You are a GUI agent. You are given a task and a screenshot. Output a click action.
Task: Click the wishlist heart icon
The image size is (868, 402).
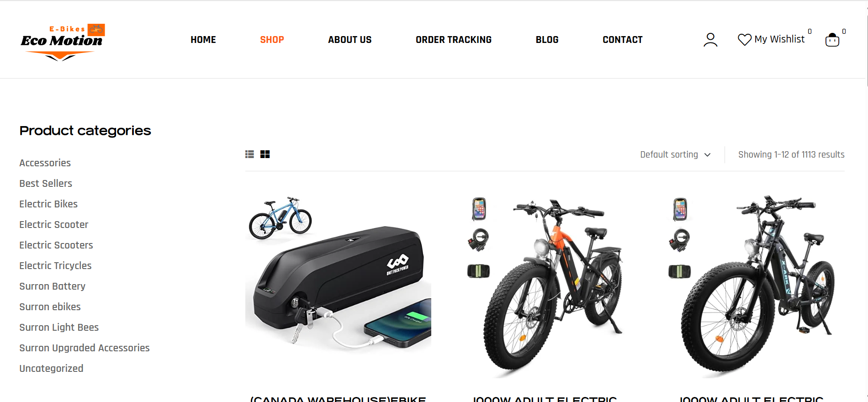pos(745,40)
